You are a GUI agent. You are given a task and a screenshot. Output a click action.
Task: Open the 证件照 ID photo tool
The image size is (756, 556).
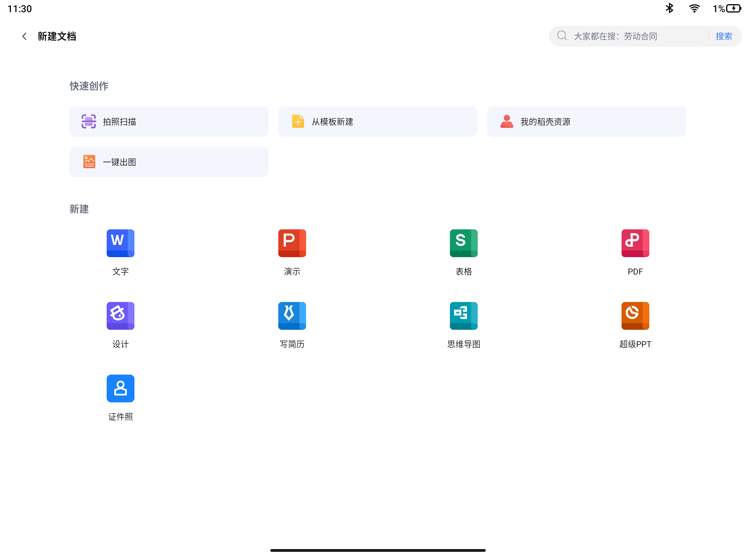point(120,389)
